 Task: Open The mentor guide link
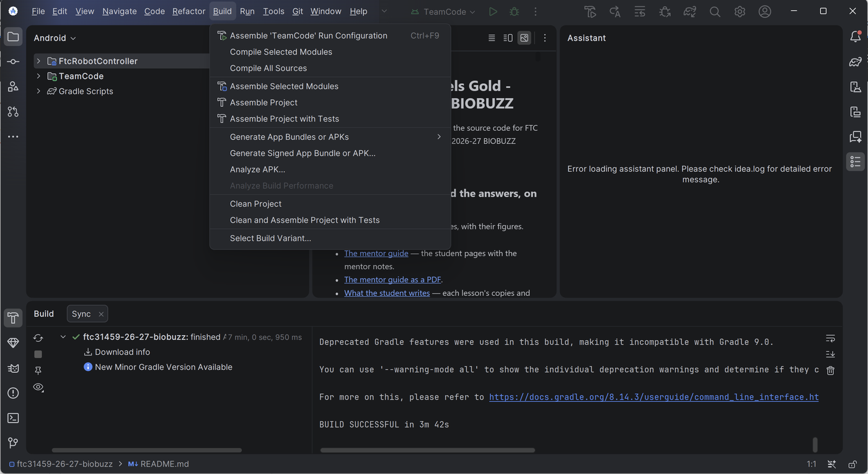coord(376,253)
